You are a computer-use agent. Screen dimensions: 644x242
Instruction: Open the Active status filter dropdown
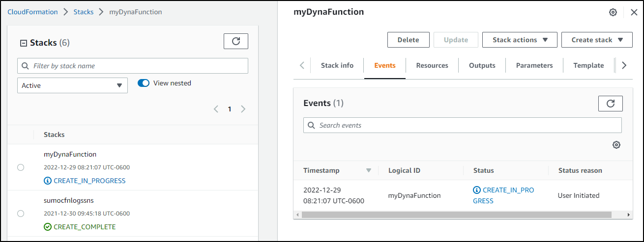pos(72,85)
